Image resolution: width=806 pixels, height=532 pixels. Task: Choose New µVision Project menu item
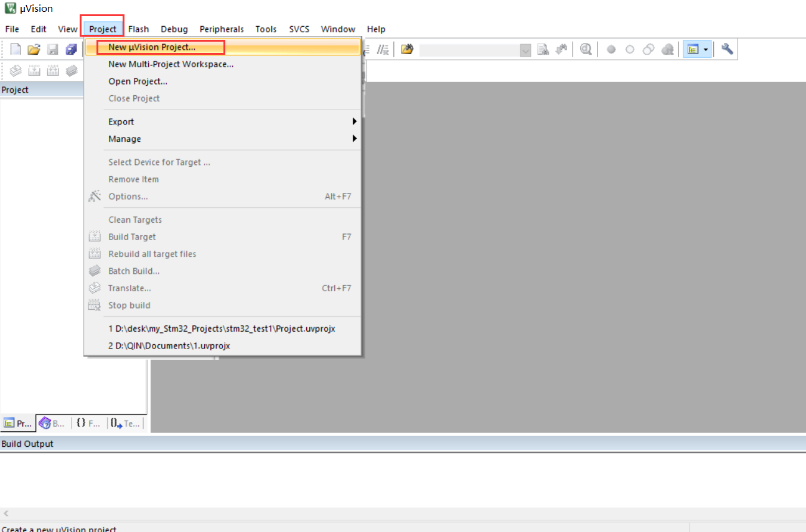click(x=223, y=47)
